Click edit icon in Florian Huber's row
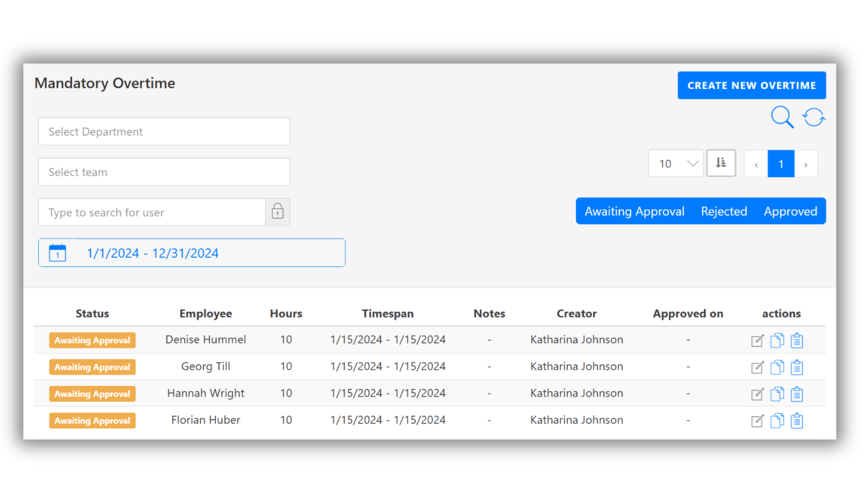The image size is (868, 501). [x=757, y=420]
